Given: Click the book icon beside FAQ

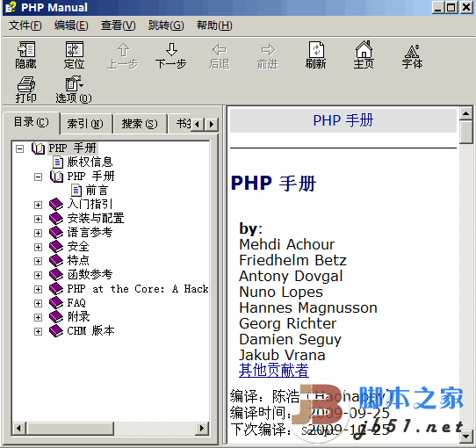Looking at the screenshot, I should (x=56, y=302).
